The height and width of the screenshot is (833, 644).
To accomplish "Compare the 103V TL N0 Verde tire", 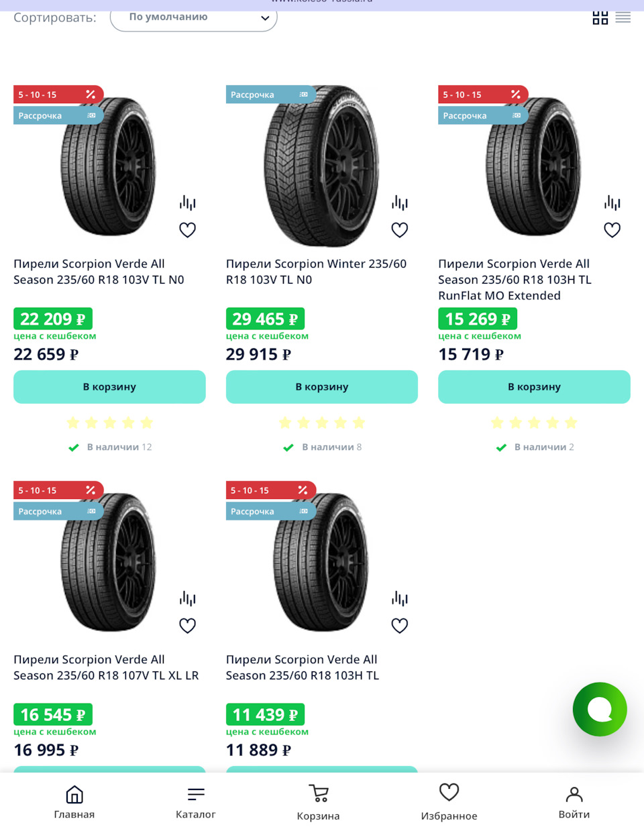I will [187, 202].
